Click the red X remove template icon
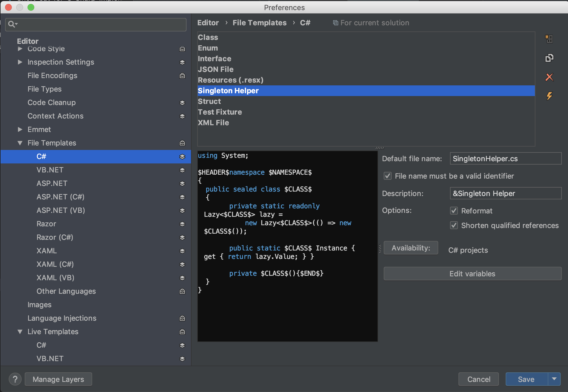Image resolution: width=568 pixels, height=392 pixels. (549, 77)
